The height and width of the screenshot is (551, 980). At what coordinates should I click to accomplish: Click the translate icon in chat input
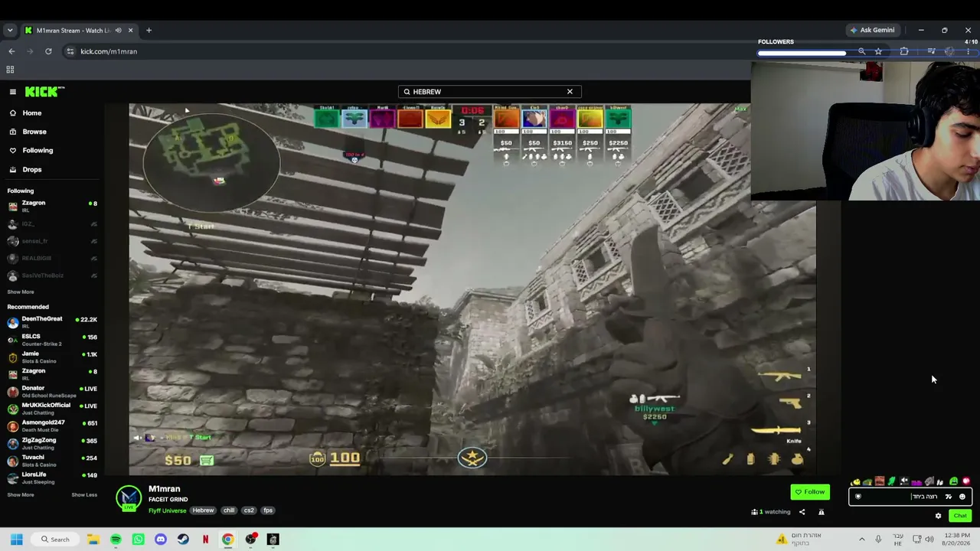pos(949,497)
